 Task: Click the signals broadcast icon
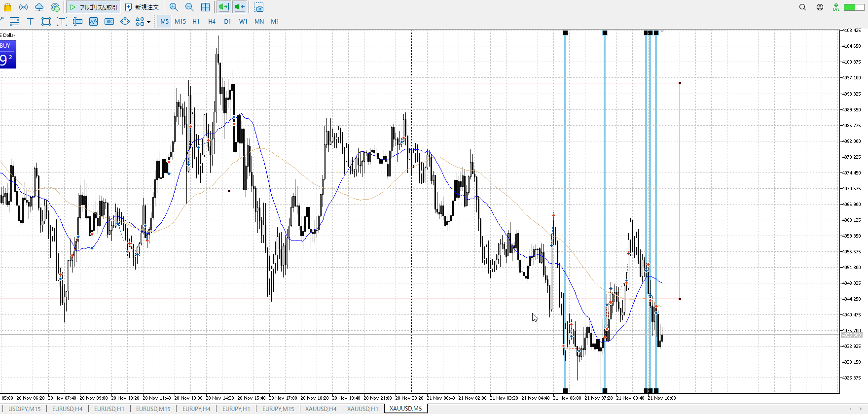(23, 7)
